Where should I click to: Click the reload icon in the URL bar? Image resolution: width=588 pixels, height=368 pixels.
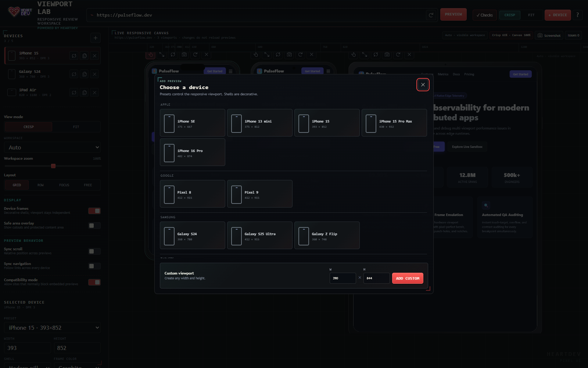(431, 15)
